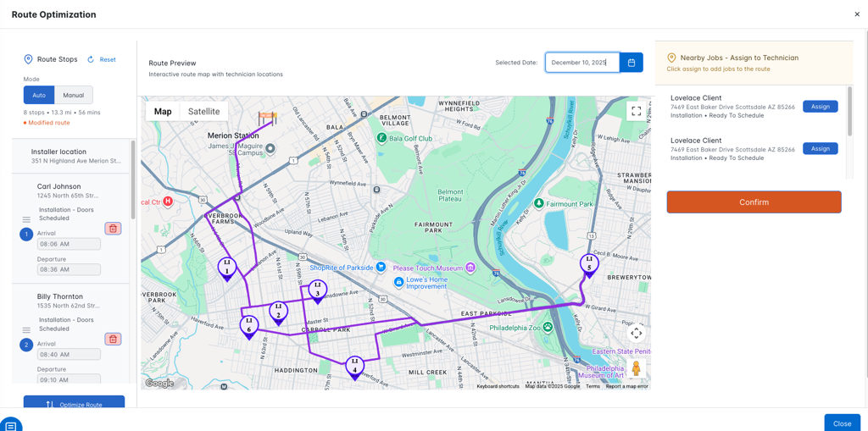Click the route stops list scrollbar
Screen dimensions: 868x431
coord(133,180)
